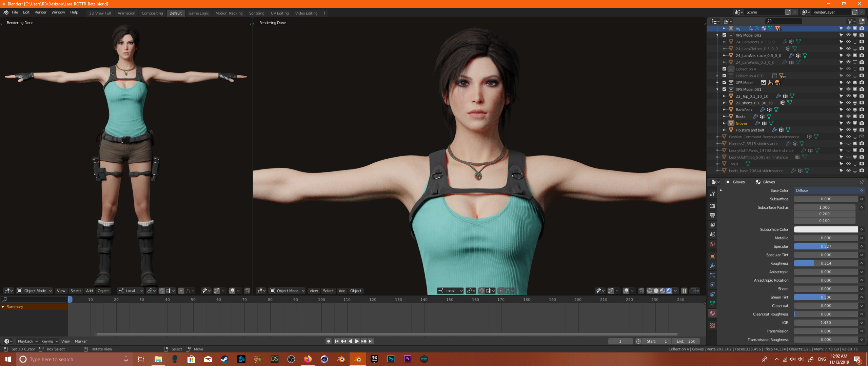Adjust the Roughness slider value
This screenshot has height=366, width=868.
[826, 263]
